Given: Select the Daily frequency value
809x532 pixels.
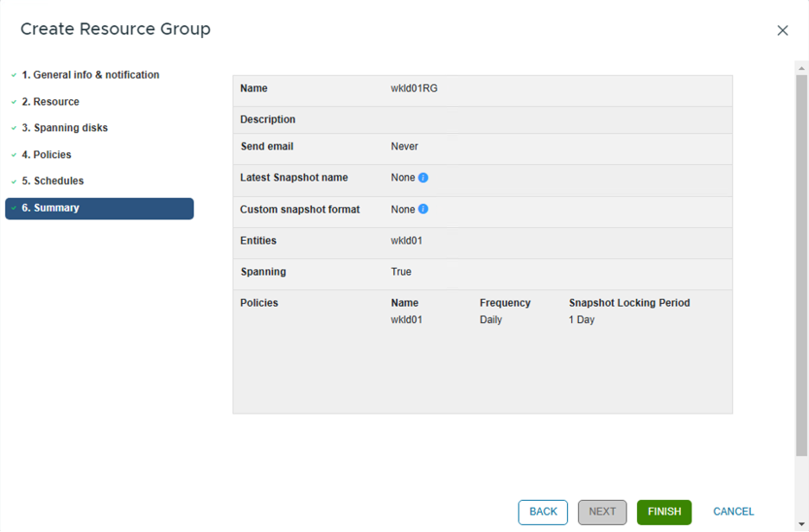Looking at the screenshot, I should point(491,320).
